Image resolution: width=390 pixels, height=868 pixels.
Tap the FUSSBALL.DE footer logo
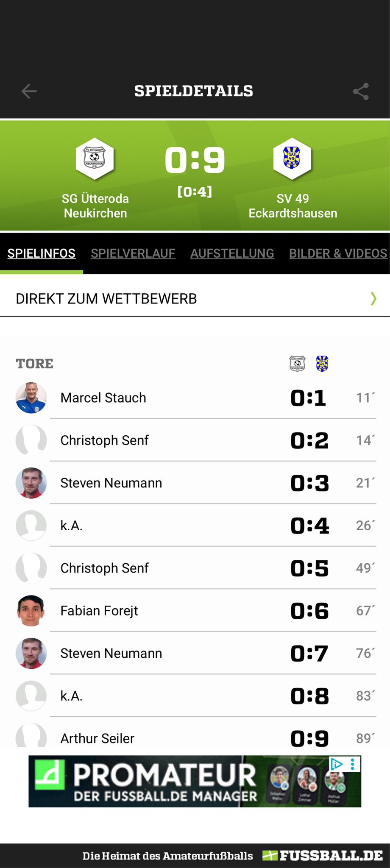tap(323, 856)
